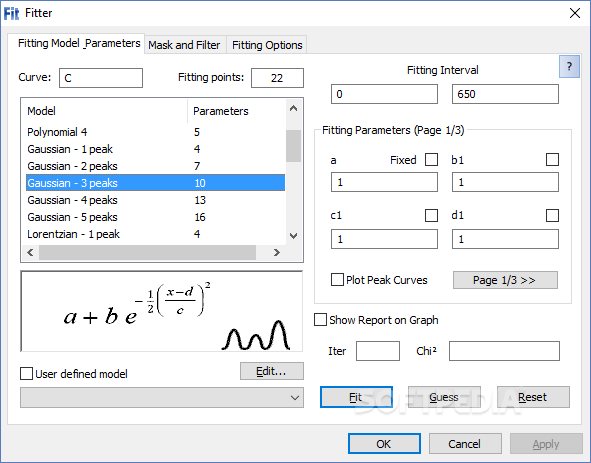Select Gaussian - 2 peaks model
Screen dimensions: 591x463
(155, 166)
